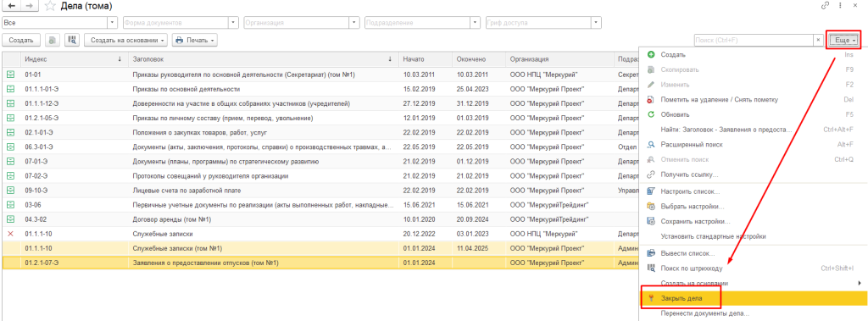Select row 'Договор аренды (том №1)'
Screen dimensions: 868x321
pos(320,219)
